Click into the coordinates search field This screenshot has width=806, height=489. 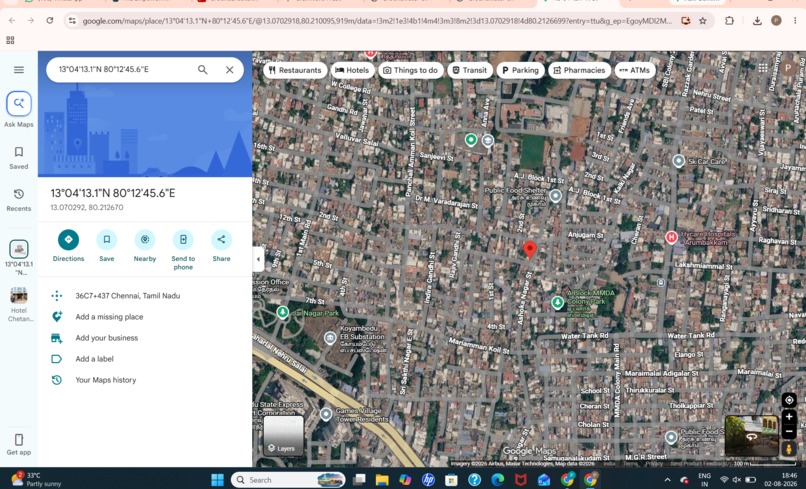123,69
